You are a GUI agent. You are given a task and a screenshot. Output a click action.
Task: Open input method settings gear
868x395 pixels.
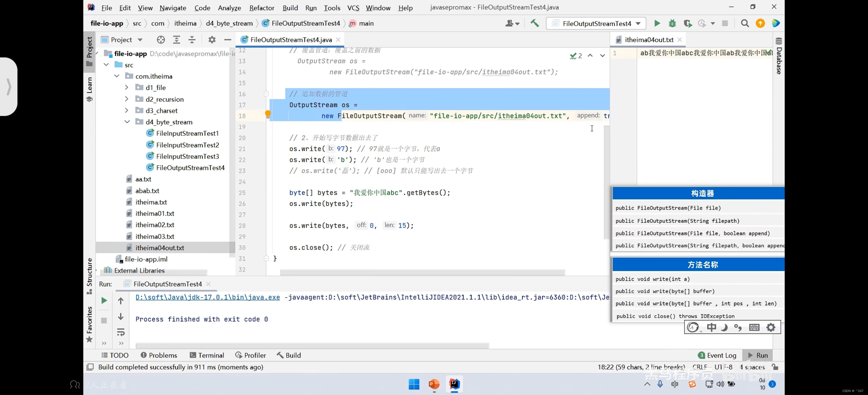coord(771,327)
